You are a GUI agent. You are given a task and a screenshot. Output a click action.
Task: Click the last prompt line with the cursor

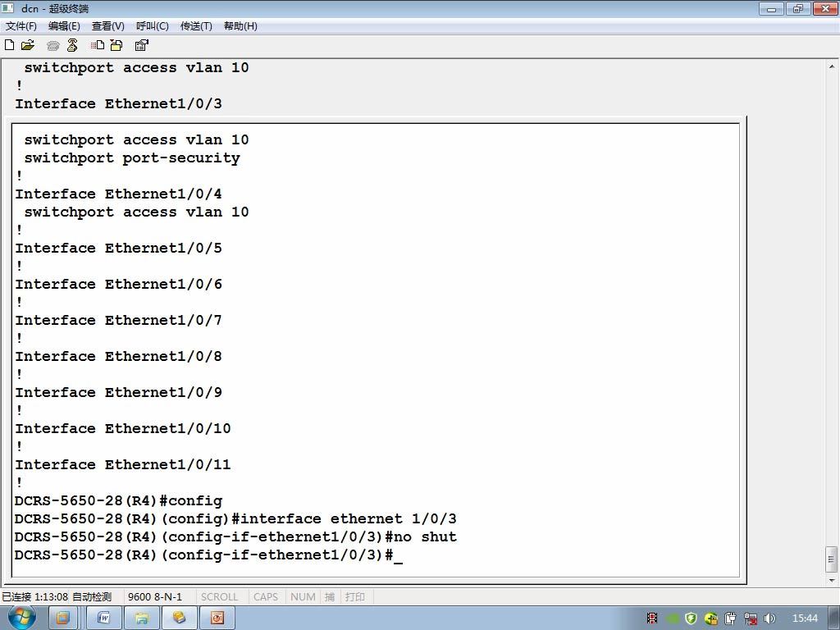(208, 555)
